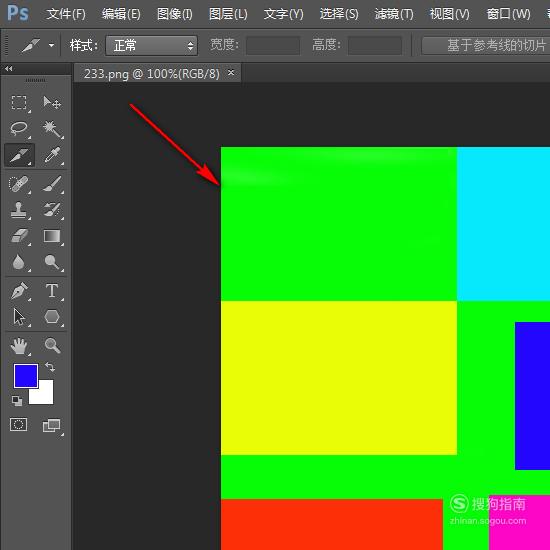Select the Horizontal Type tool

pyautogui.click(x=52, y=290)
